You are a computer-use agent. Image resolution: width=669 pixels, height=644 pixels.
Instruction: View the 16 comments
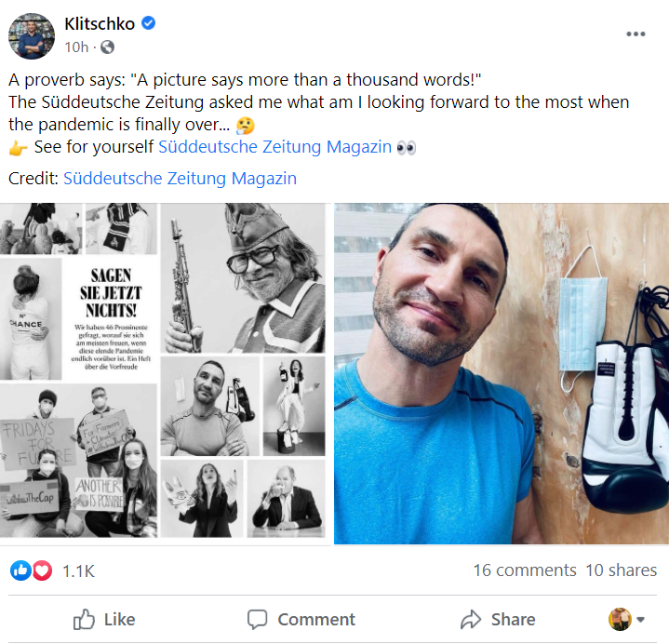pos(525,570)
